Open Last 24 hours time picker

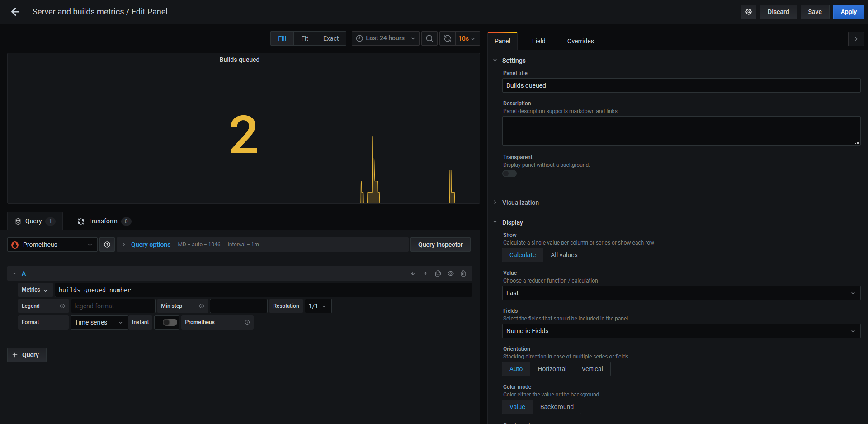[386, 38]
